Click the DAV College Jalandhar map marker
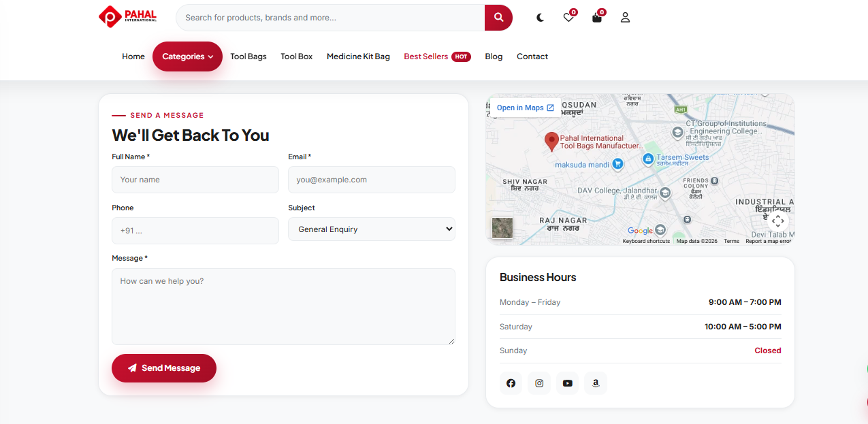The height and width of the screenshot is (424, 868). point(664,192)
